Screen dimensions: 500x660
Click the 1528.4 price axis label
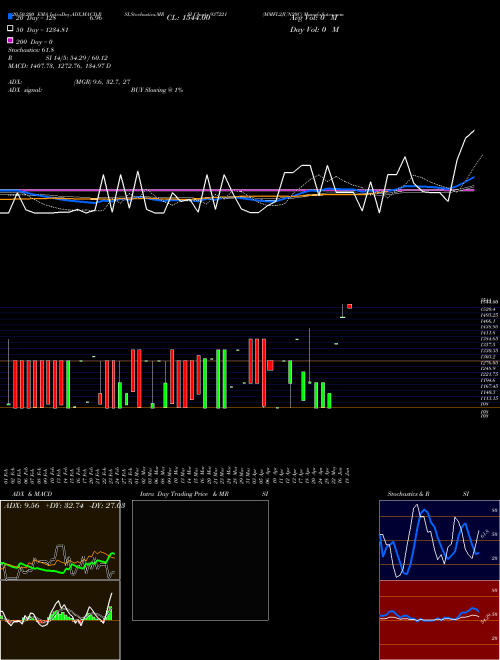488,309
